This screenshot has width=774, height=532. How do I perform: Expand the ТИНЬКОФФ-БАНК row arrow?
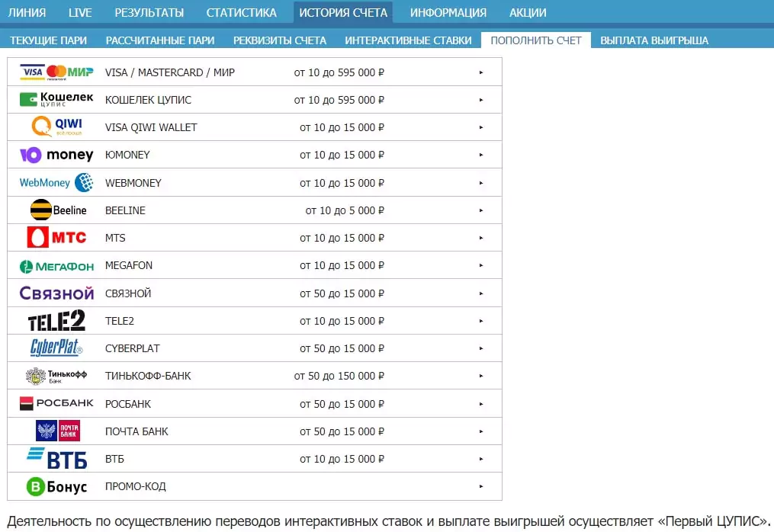click(480, 376)
